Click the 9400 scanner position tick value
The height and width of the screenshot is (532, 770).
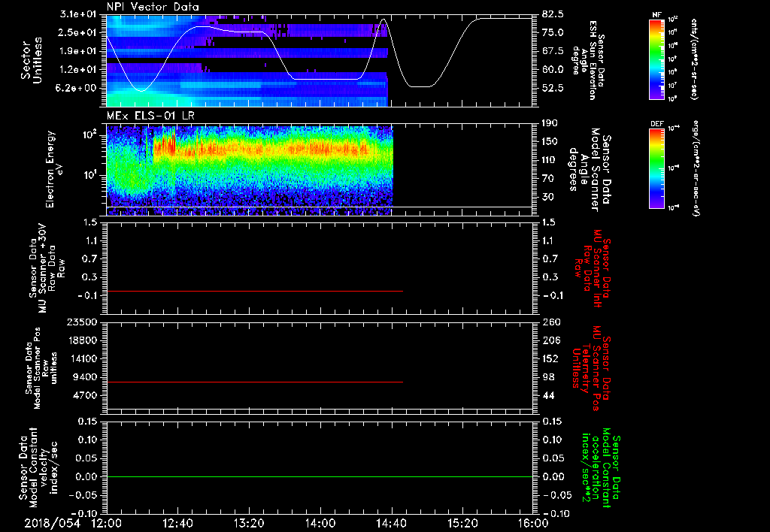[x=85, y=377]
